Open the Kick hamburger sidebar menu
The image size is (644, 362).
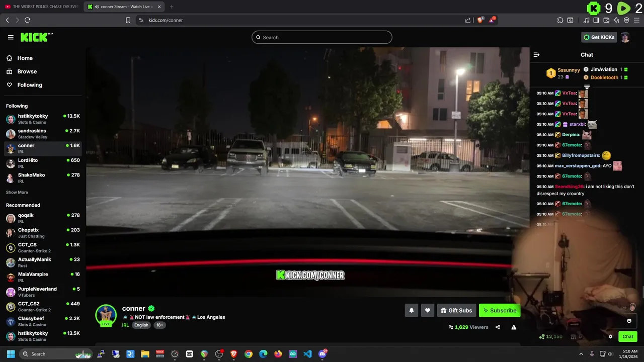[x=11, y=37]
